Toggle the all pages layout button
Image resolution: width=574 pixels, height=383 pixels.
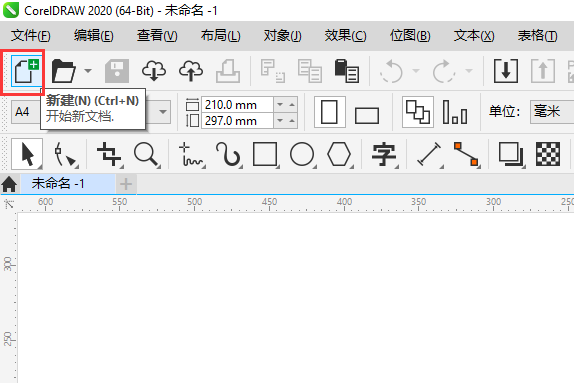coord(418,112)
